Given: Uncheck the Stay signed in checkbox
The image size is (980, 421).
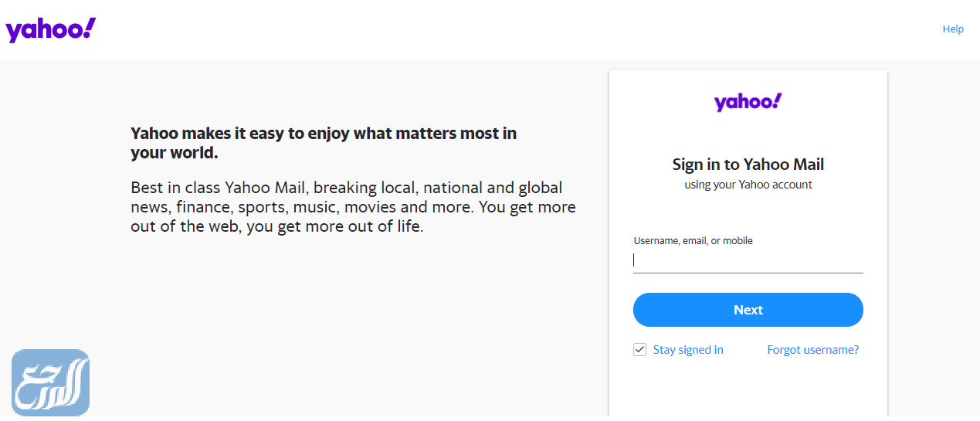Looking at the screenshot, I should tap(639, 350).
